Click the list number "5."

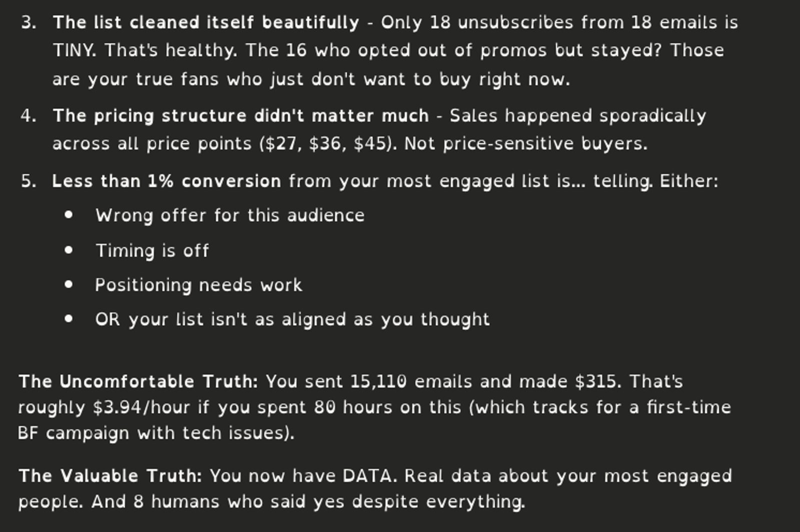28,181
